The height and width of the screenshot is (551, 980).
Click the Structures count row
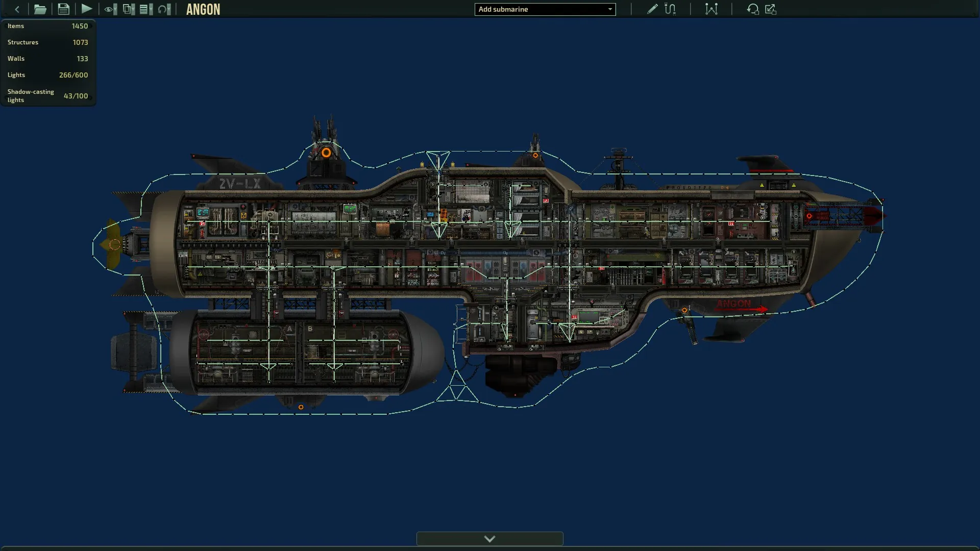[47, 42]
